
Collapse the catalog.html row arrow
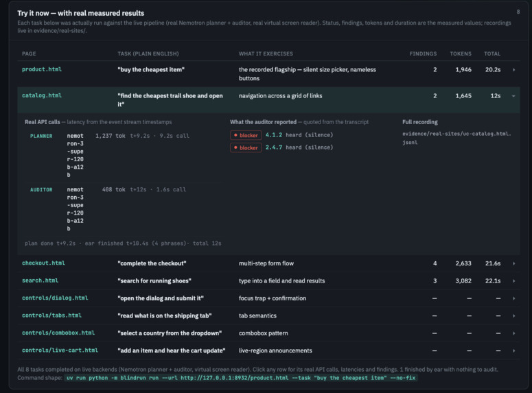click(x=513, y=96)
